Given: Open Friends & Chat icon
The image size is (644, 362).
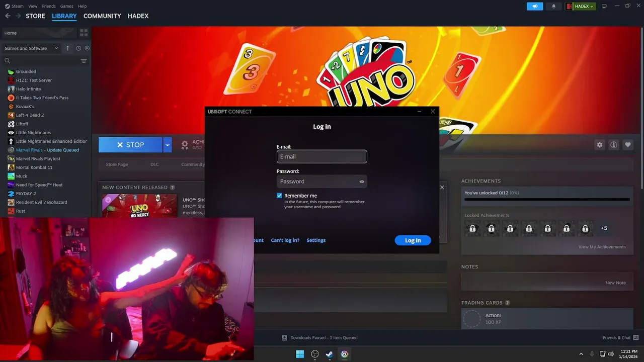Looking at the screenshot, I should [x=636, y=337].
